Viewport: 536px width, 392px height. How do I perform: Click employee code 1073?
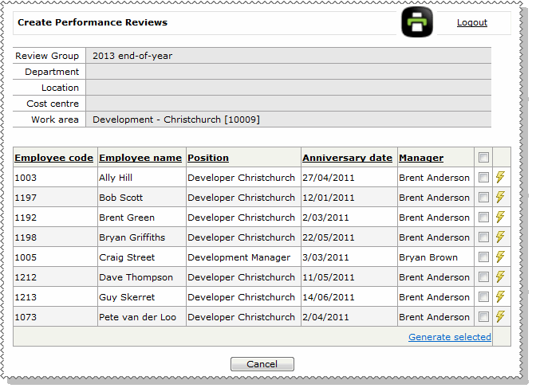[x=26, y=317]
